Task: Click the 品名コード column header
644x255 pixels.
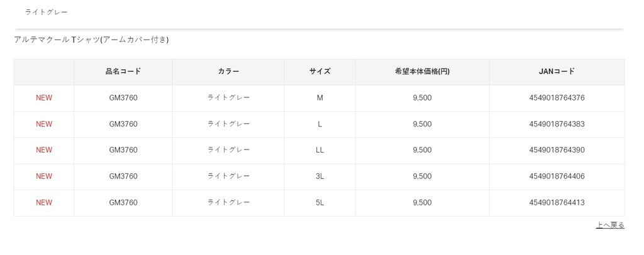Action: tap(123, 72)
